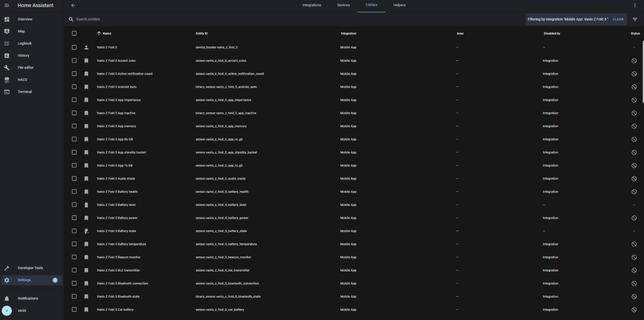Open the vanis user profile

click(x=22, y=311)
